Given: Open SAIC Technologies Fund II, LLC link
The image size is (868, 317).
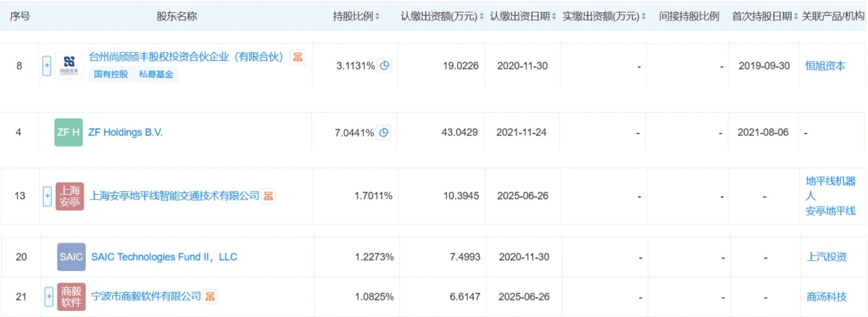Looking at the screenshot, I should point(164,257).
